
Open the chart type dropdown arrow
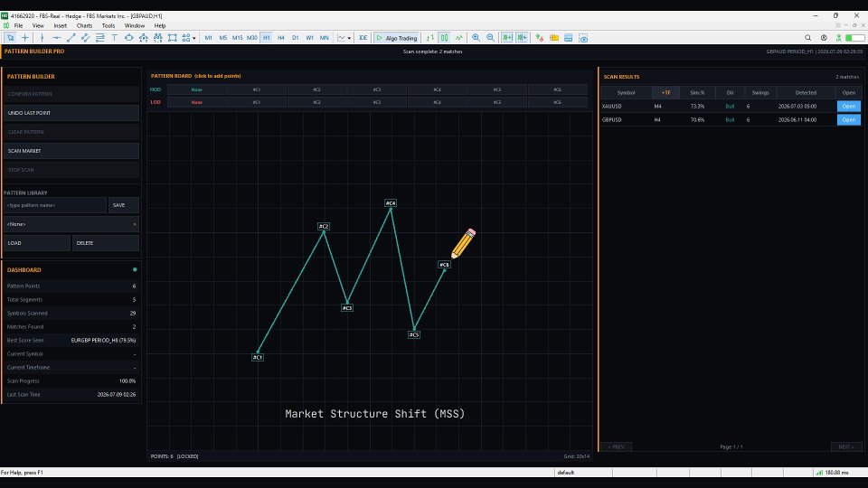[x=349, y=38]
